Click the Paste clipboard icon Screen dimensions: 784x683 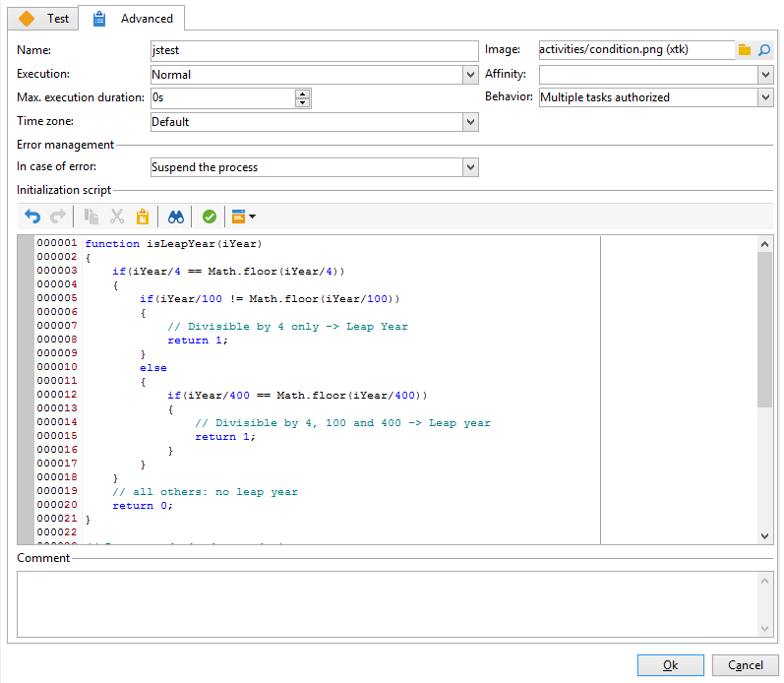pos(143,217)
